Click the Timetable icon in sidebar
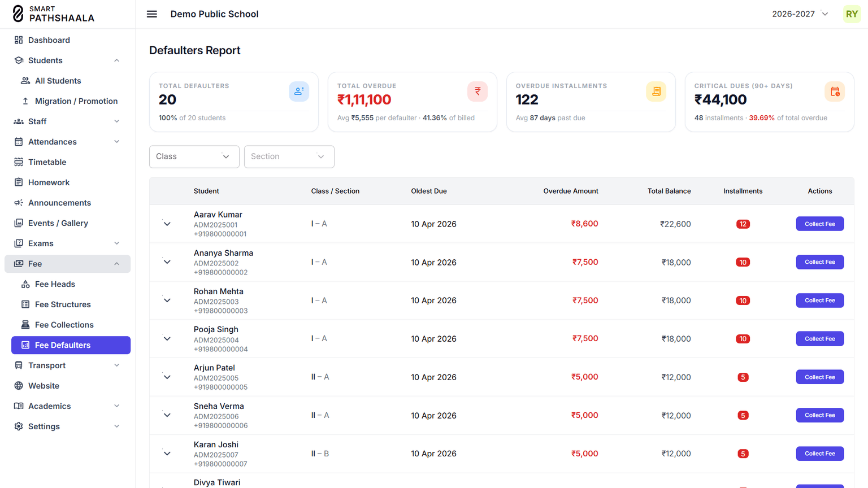 [19, 162]
